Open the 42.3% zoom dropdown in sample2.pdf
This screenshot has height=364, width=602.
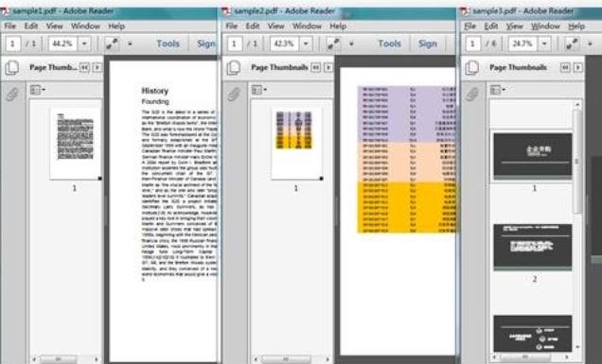pos(306,43)
